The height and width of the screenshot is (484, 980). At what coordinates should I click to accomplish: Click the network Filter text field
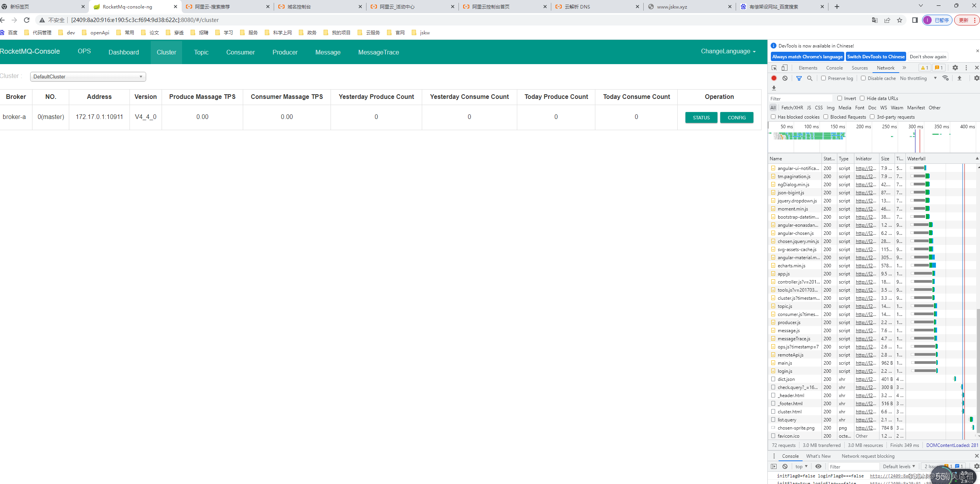[x=800, y=98]
